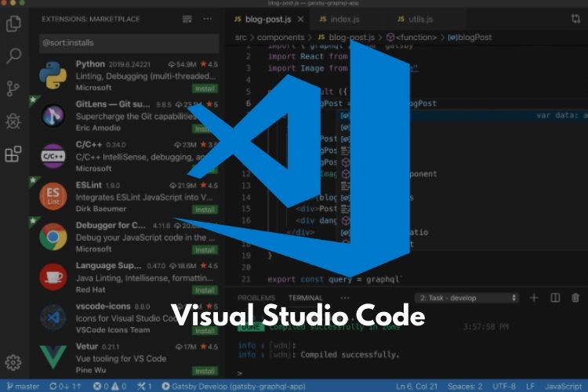Click the src breadcrumb

241,37
